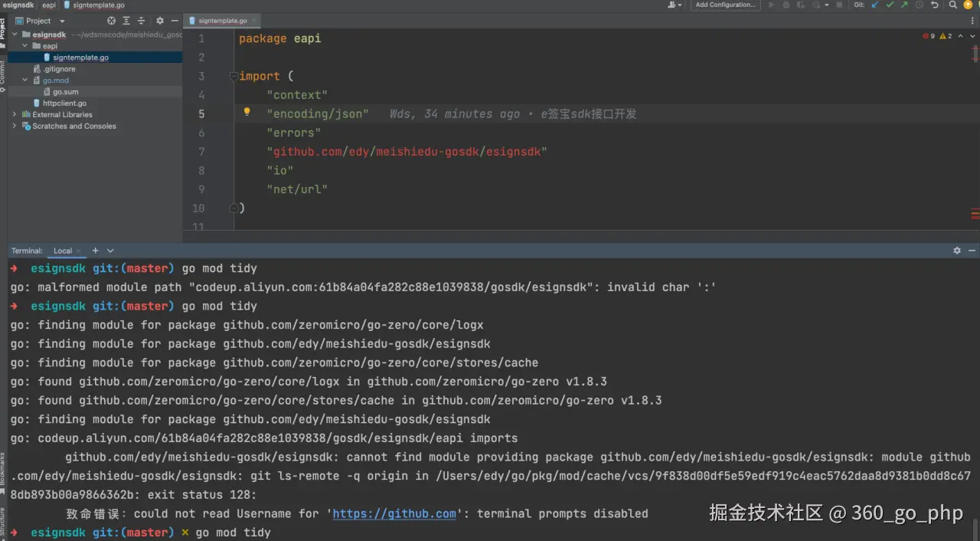Viewport: 980px width, 541px height.
Task: Open Search Everywhere magnifier icon
Action: [x=953, y=5]
